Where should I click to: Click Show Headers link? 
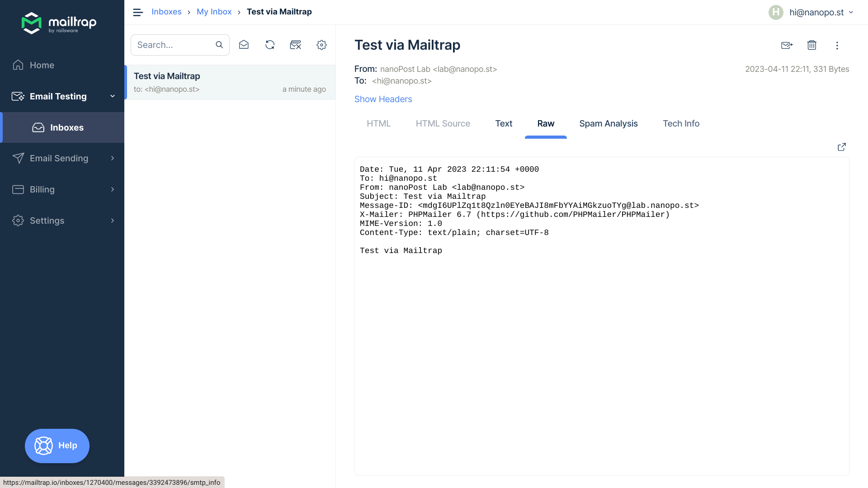pos(383,99)
